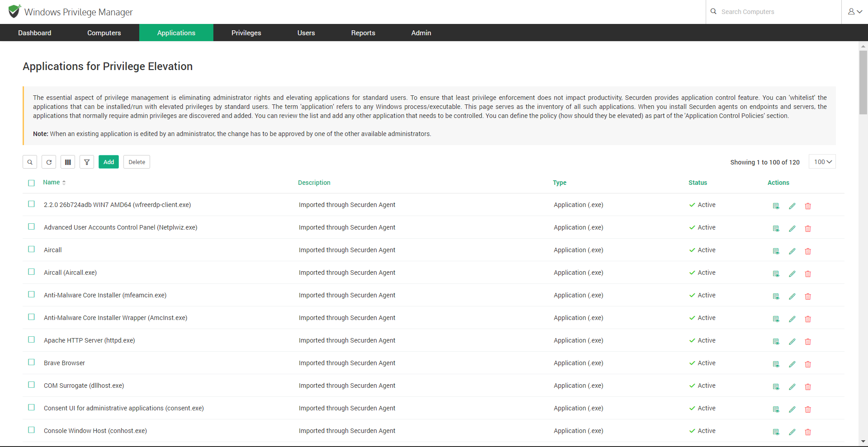Open the filter icon above the table
This screenshot has width=868, height=447.
click(x=86, y=162)
